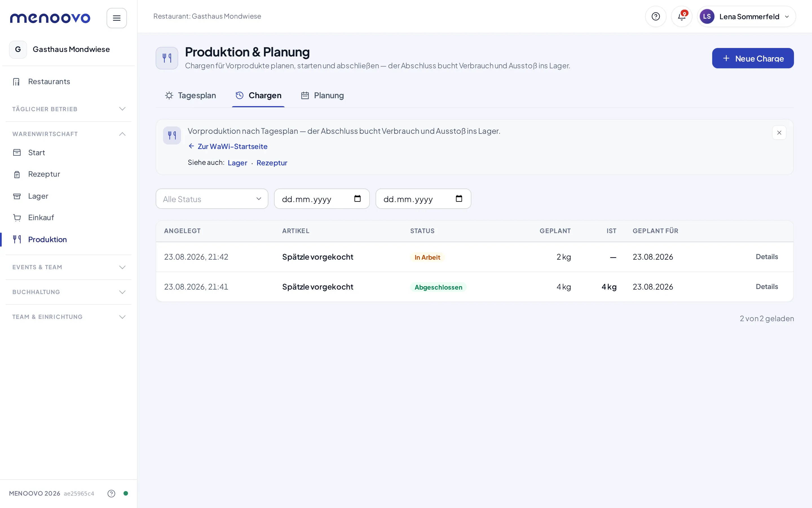Follow the Zur WaWi-Startseite link
Screen dimensions: 812x508
point(228,146)
